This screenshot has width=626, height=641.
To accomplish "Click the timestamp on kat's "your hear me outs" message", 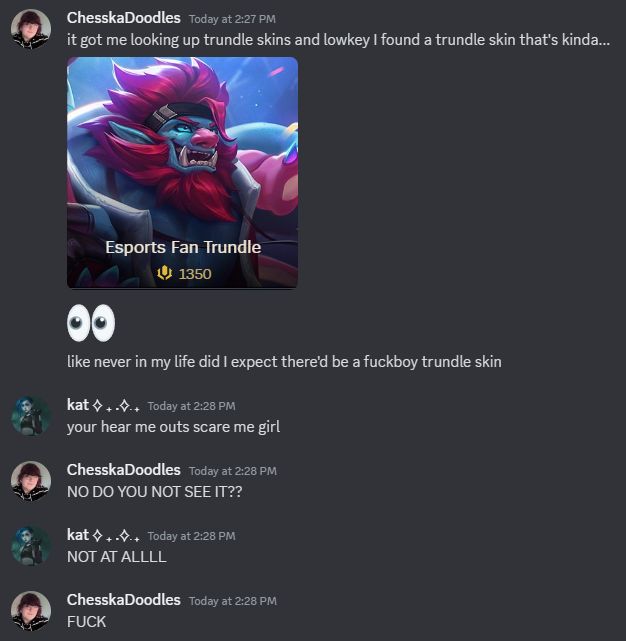I will [191, 406].
